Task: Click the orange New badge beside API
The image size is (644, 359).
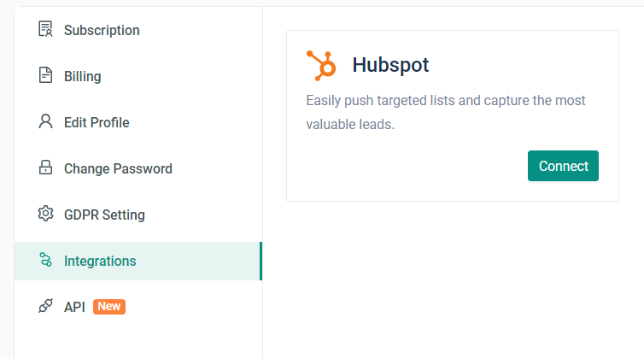Action: pos(109,307)
